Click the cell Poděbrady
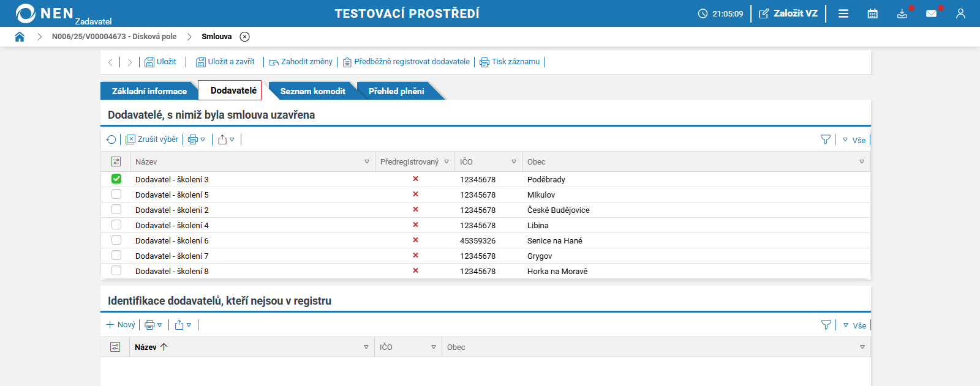 tap(546, 179)
